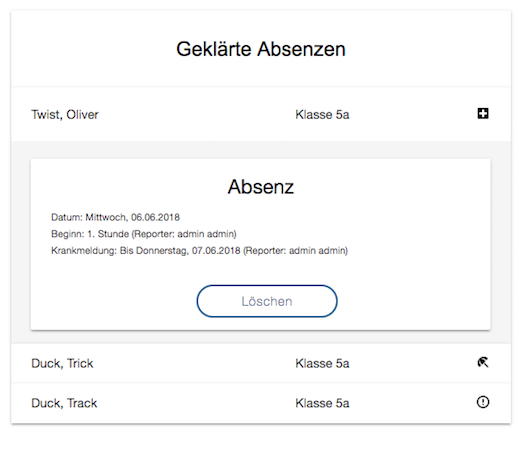Click the medical cross icon for Twist, Oliver
This screenshot has height=451, width=531.
[483, 113]
